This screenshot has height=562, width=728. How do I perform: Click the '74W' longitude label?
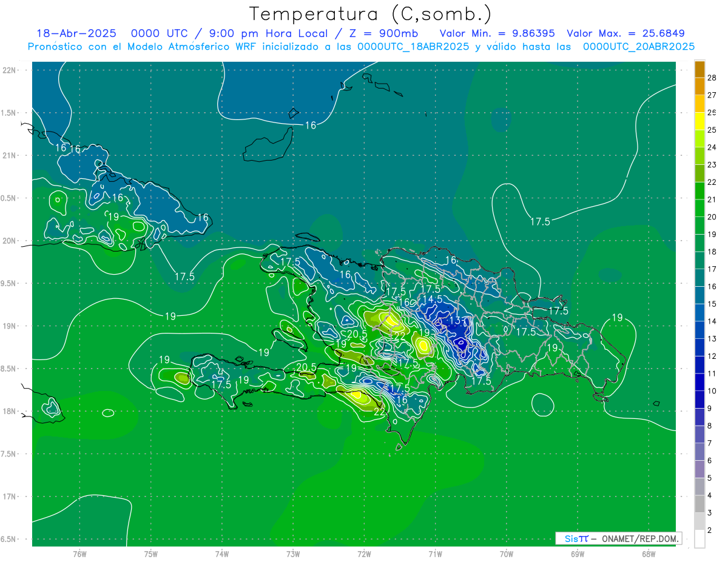222,554
